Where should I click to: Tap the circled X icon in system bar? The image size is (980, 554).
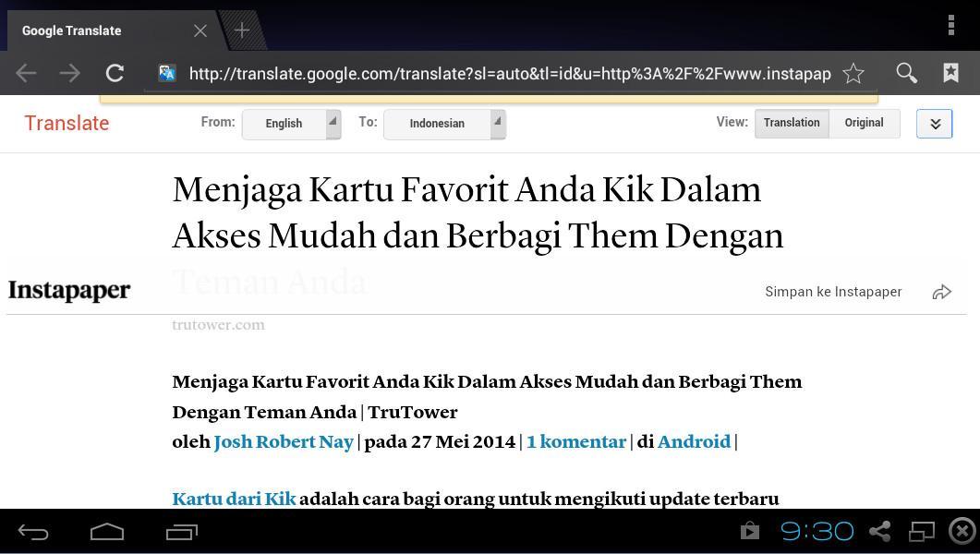point(962,531)
